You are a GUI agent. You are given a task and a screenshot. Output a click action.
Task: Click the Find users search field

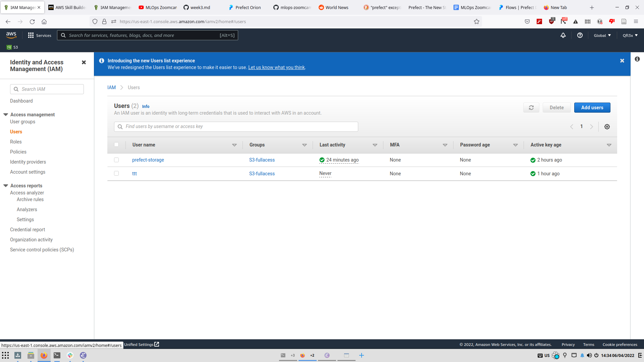click(236, 127)
